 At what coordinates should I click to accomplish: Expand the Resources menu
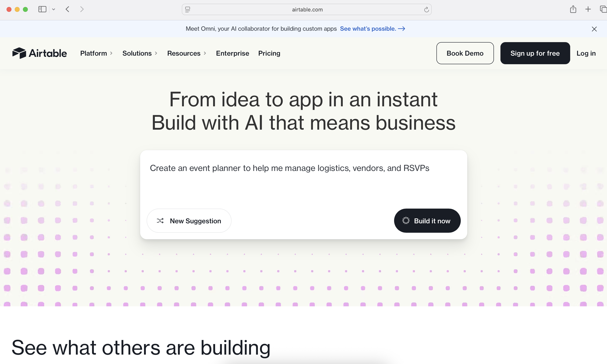pos(186,53)
